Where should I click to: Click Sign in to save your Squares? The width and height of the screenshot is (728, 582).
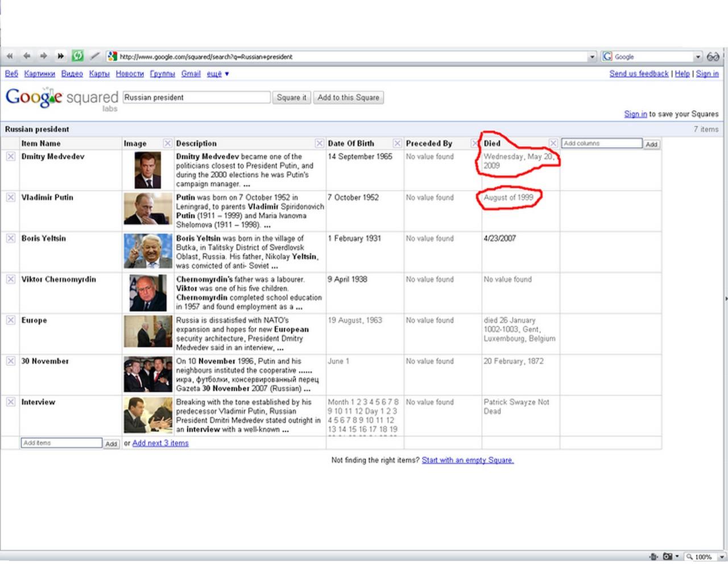(635, 114)
